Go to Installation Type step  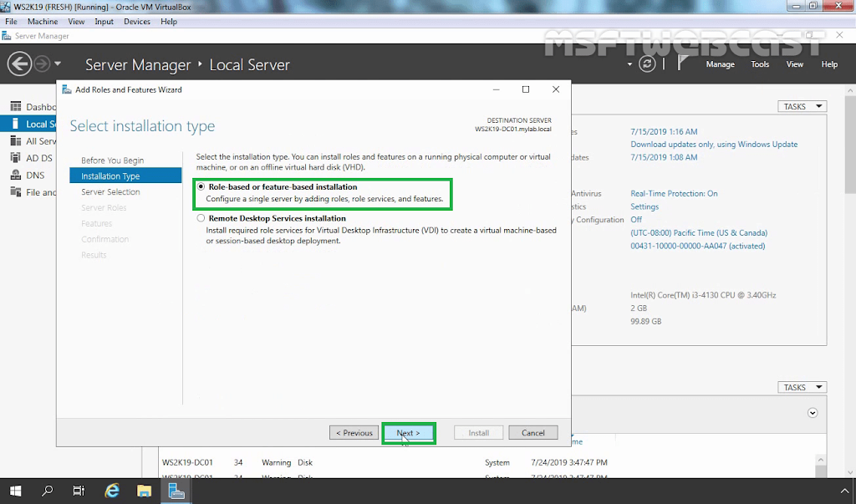[x=125, y=176]
